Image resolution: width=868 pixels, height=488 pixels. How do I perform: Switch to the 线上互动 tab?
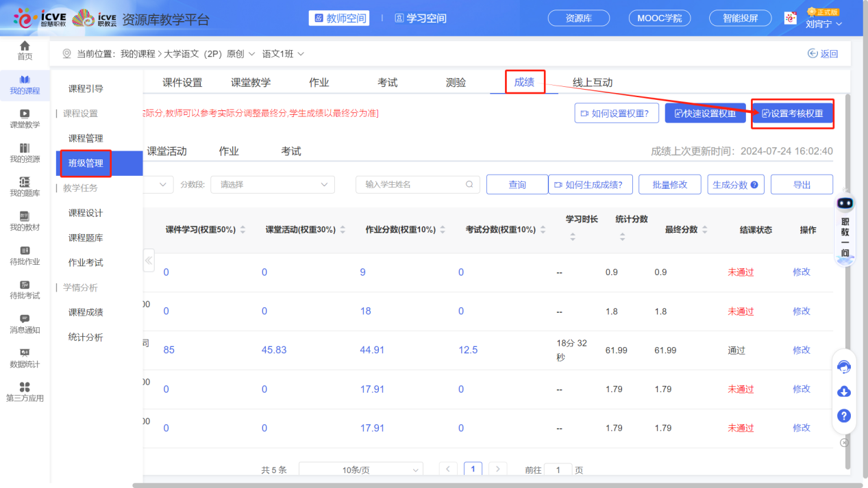coord(594,82)
